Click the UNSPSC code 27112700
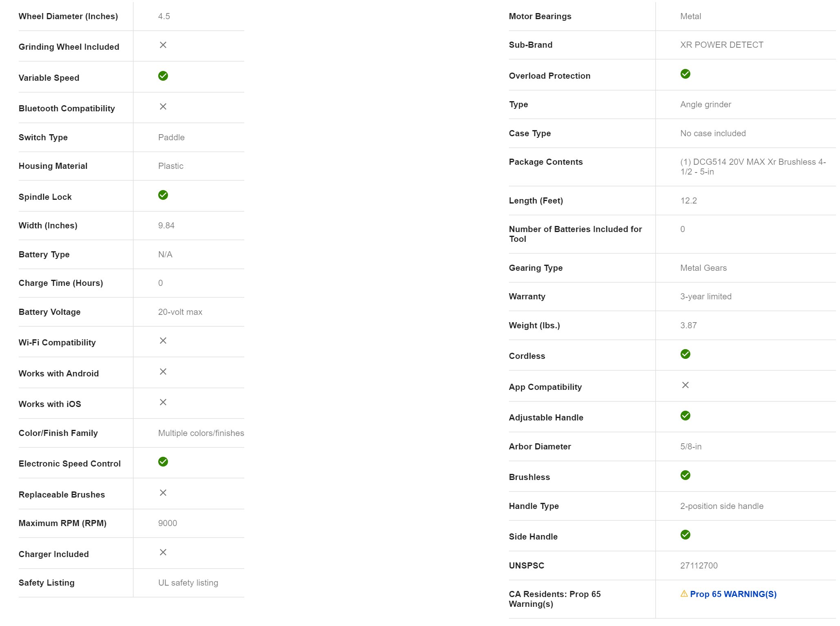 coord(699,566)
